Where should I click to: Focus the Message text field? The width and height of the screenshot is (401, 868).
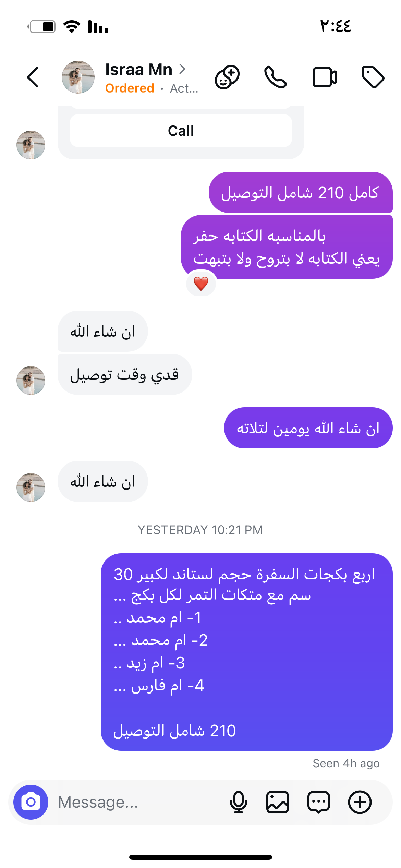tap(137, 802)
